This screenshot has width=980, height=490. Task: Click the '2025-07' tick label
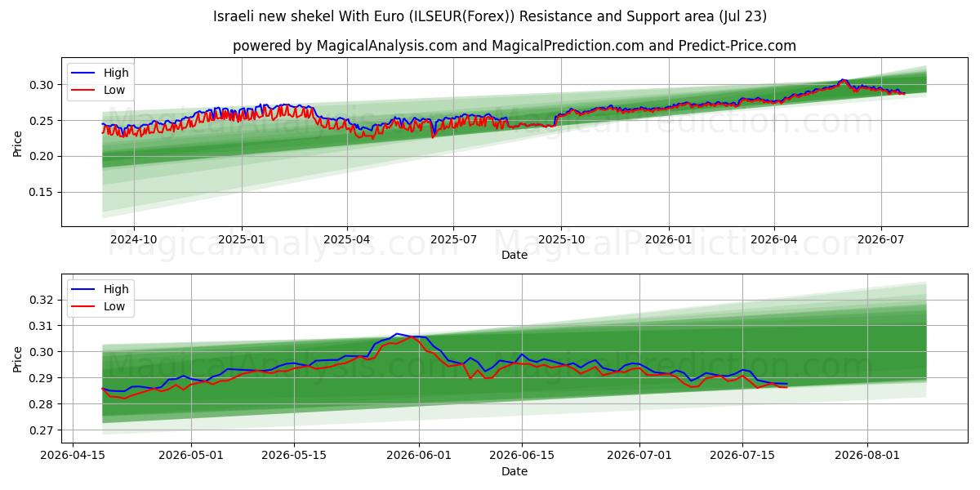[453, 239]
